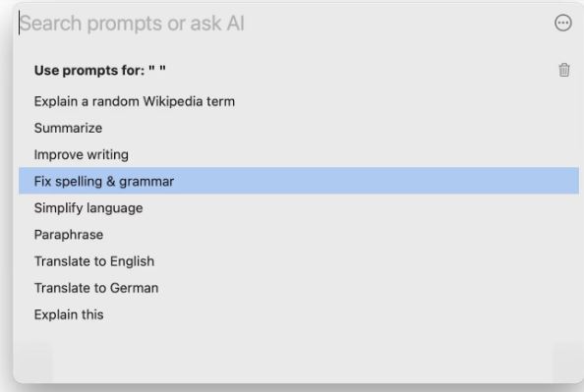Image resolution: width=584 pixels, height=392 pixels.
Task: Choose the Summarize prompt
Action: pos(299,128)
